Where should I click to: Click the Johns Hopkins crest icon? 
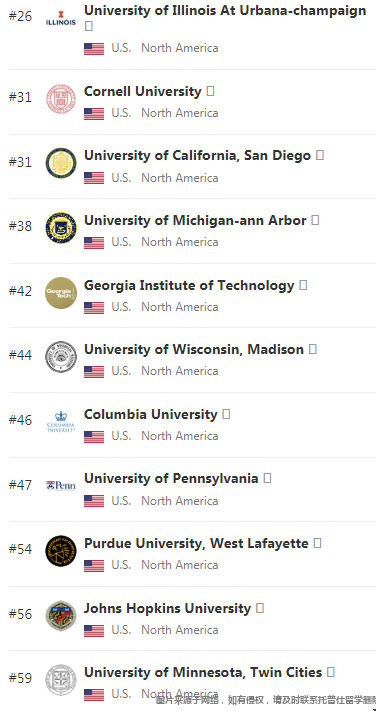tap(61, 616)
